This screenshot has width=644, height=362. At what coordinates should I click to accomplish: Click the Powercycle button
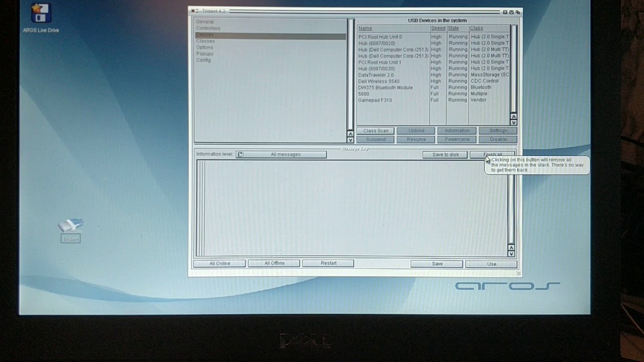click(x=457, y=139)
